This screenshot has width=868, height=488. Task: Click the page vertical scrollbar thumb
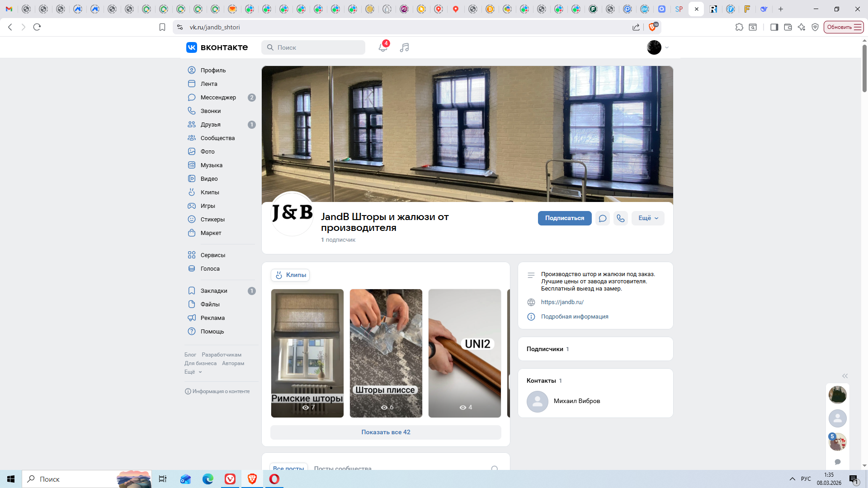(x=864, y=68)
